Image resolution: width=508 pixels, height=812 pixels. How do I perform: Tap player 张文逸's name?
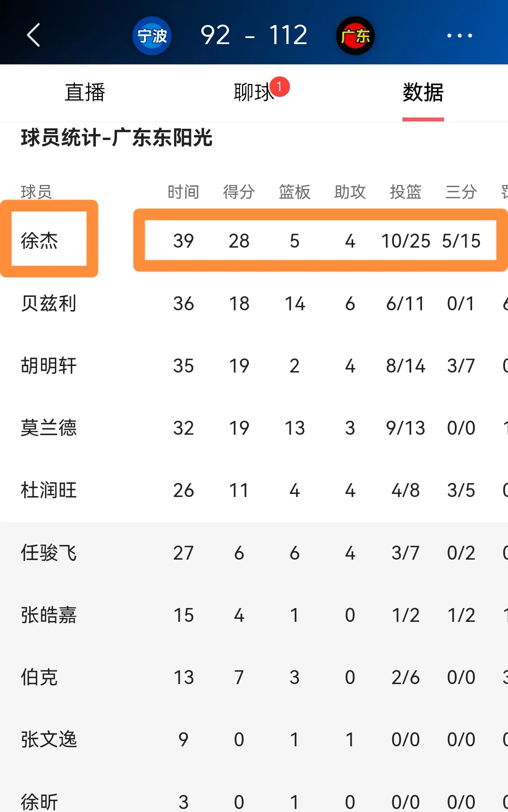pos(49,739)
